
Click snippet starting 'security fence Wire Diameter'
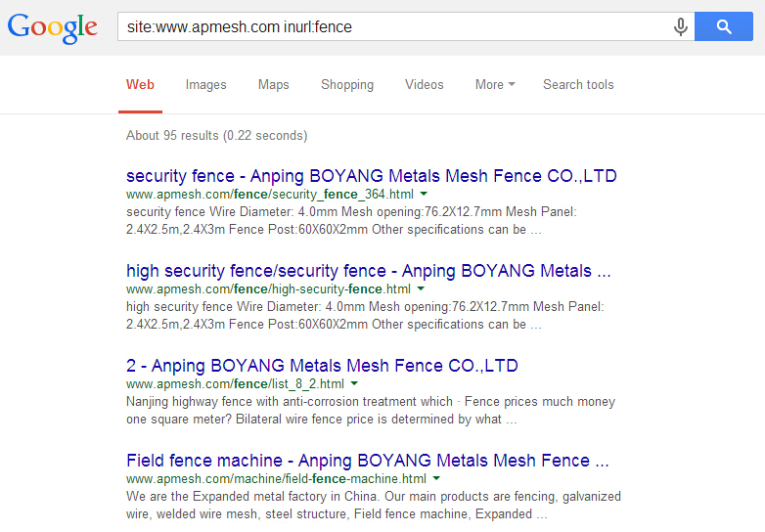pyautogui.click(x=351, y=220)
